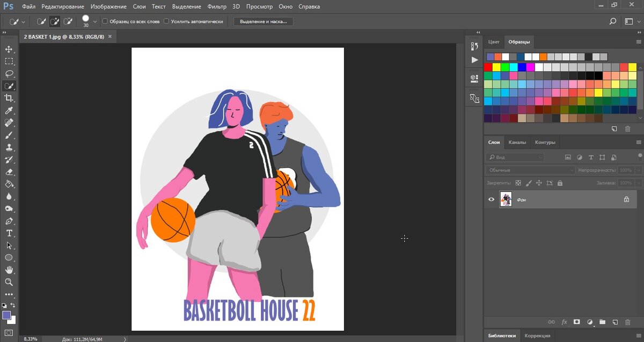644x342 pixels.
Task: Select the Blur tool
Action: pos(9,196)
